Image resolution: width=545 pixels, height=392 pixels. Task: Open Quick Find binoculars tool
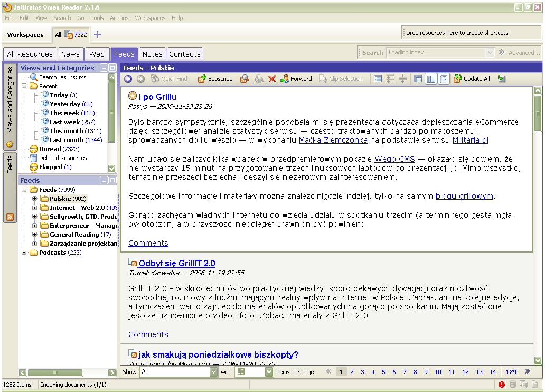click(169, 79)
